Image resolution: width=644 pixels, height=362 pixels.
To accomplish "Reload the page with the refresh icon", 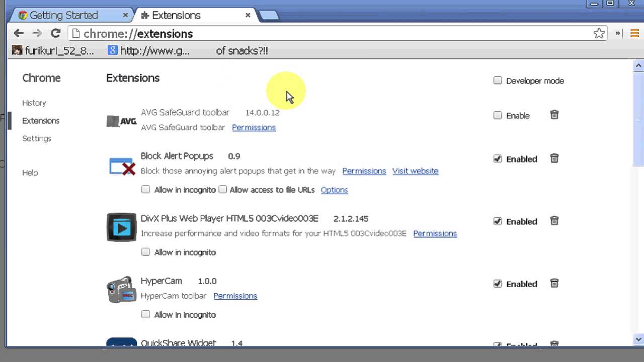I will click(x=56, y=33).
